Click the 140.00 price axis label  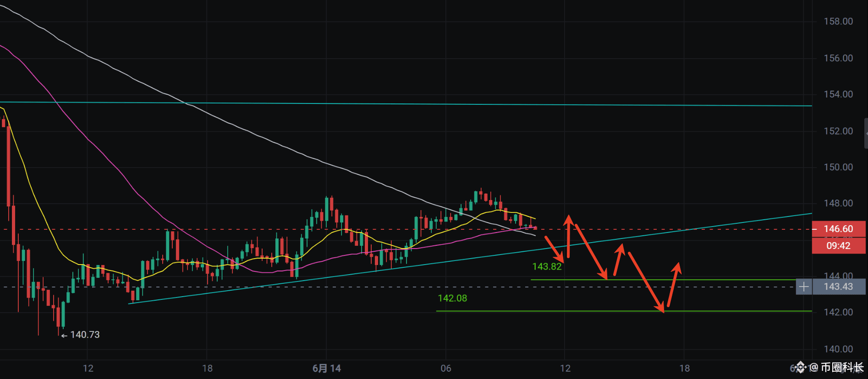click(838, 349)
